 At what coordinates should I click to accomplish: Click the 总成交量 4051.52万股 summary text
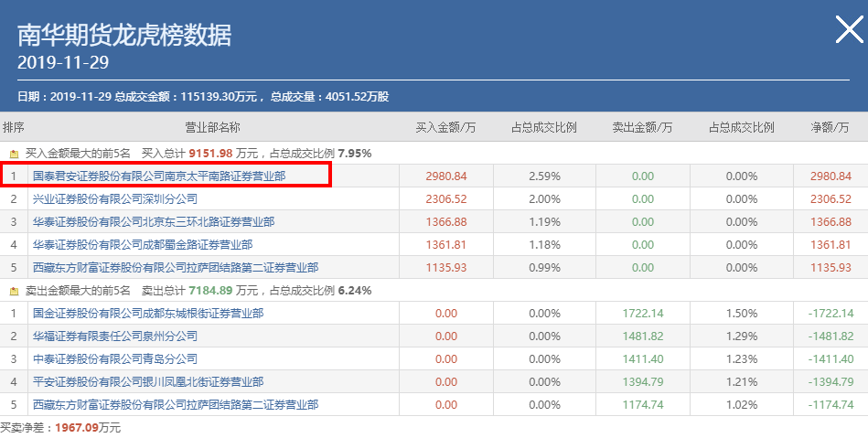pyautogui.click(x=329, y=97)
